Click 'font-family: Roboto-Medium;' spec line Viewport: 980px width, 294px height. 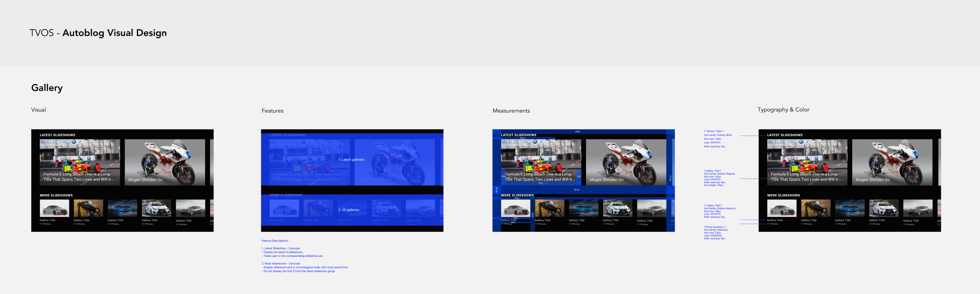click(x=720, y=208)
